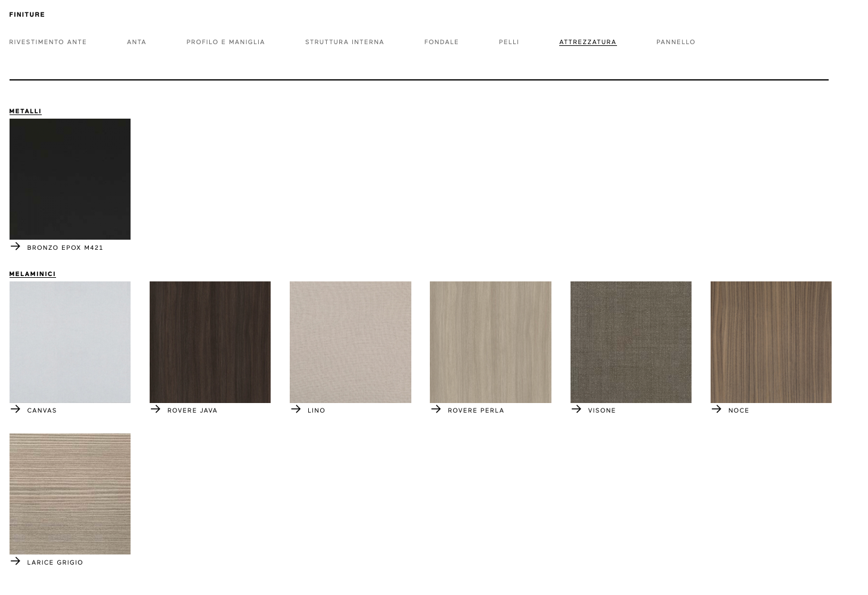This screenshot has height=595, width=868.
Task: Click the arrow icon beside Noce
Action: point(717,409)
